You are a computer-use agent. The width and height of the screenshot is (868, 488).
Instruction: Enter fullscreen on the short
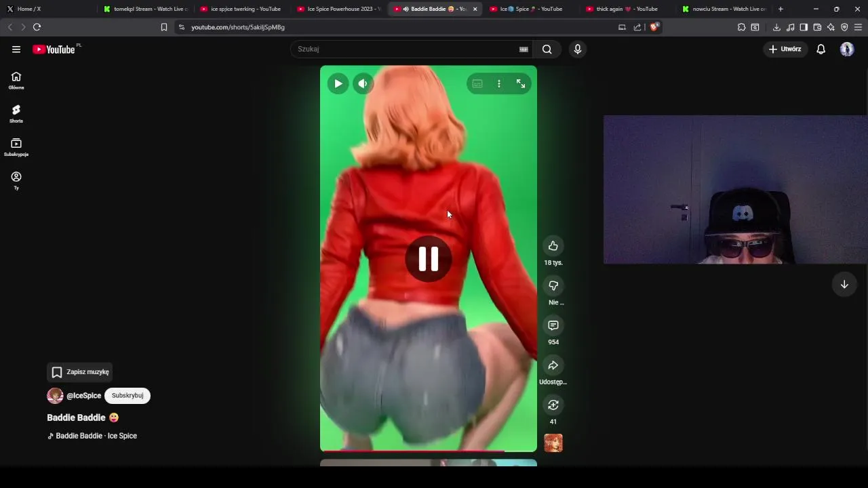(x=521, y=83)
